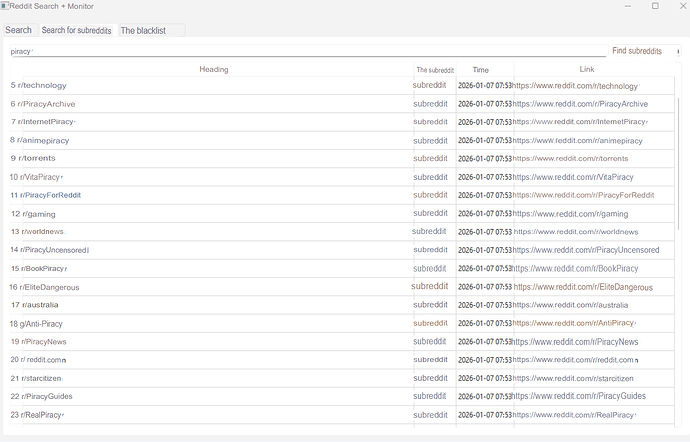Open the r/PiracyArchive reddit link
The width and height of the screenshot is (690, 442).
click(x=580, y=104)
